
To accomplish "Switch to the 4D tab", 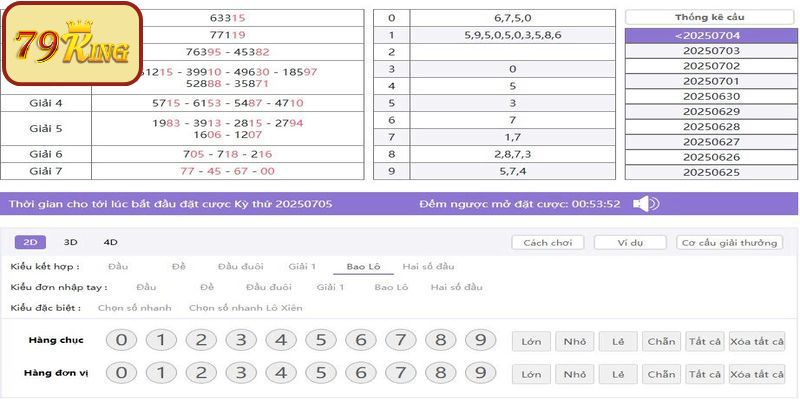I will click(110, 242).
